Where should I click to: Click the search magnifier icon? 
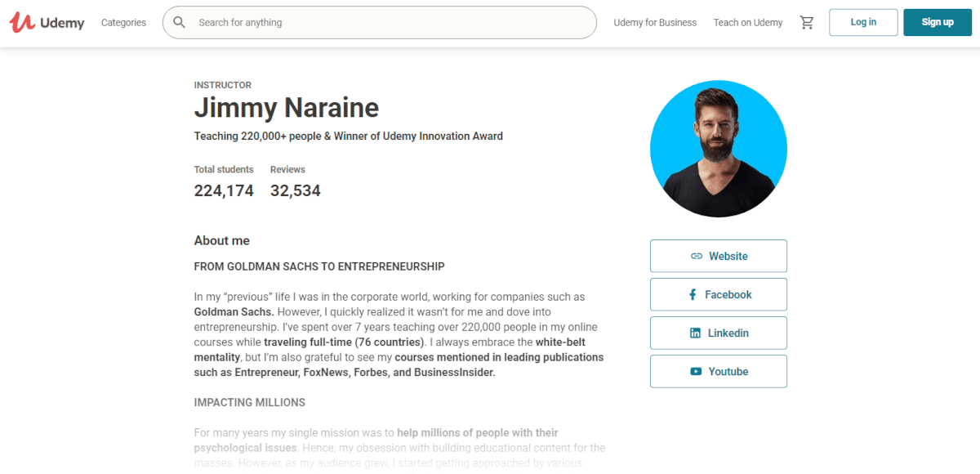click(180, 23)
